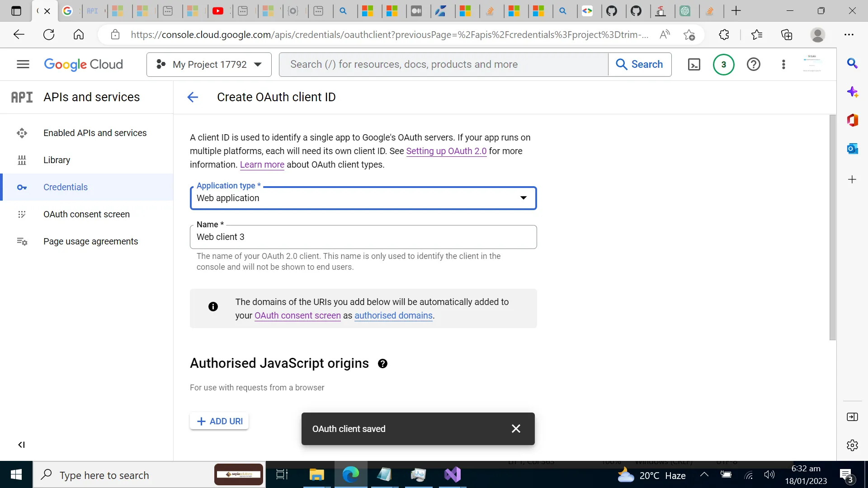Select Enabled APIs and services in the sidebar
The image size is (868, 488).
click(95, 133)
